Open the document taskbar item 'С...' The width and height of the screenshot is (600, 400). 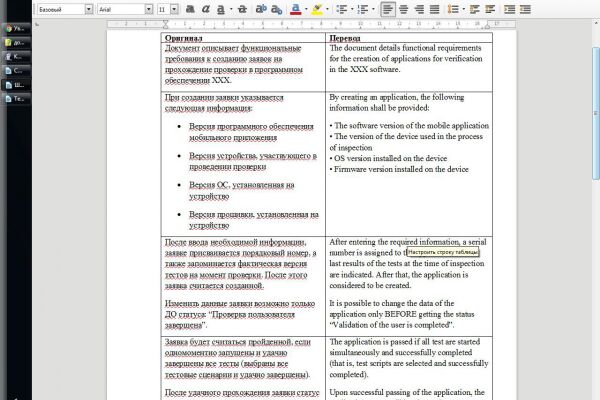click(15, 71)
